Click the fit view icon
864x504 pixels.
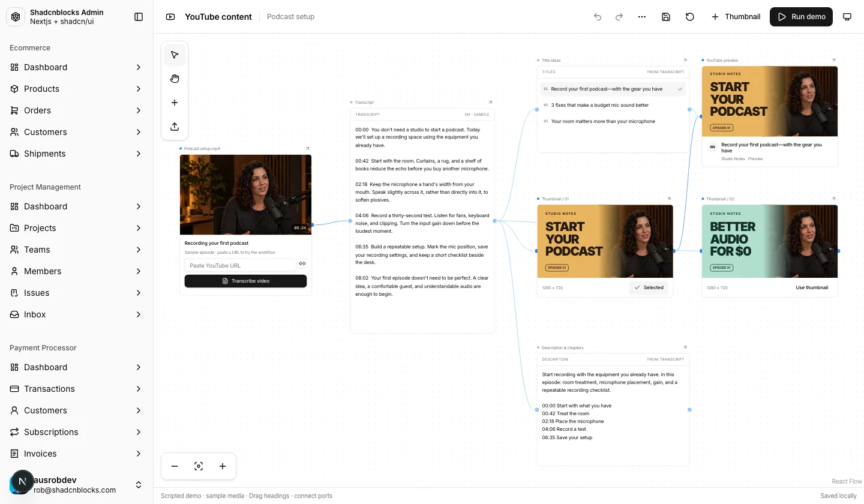(199, 466)
